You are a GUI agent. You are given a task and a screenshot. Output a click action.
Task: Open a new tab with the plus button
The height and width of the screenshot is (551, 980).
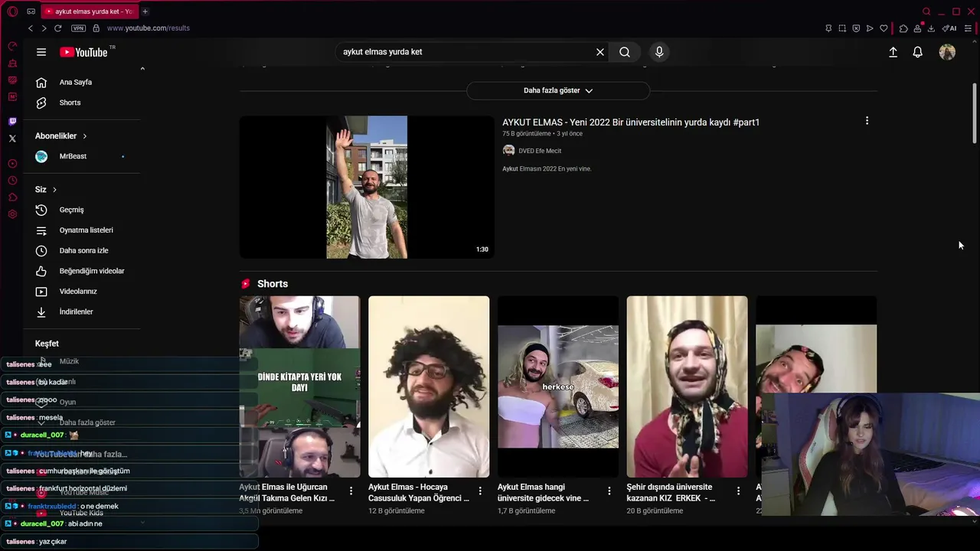(x=145, y=11)
